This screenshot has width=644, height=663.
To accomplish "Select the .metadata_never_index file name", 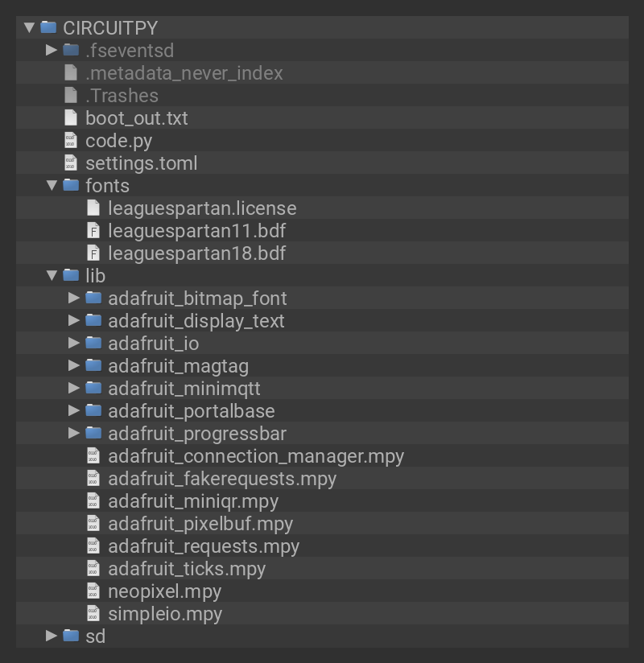I will 184,73.
